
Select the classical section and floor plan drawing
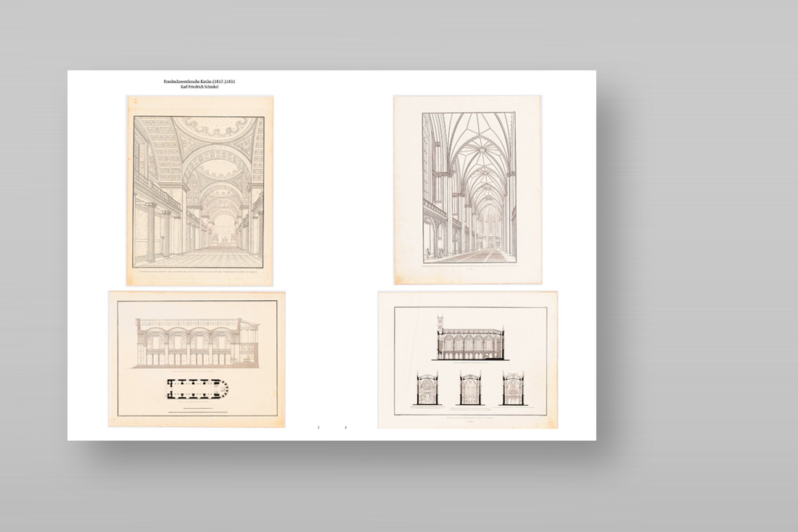197,359
